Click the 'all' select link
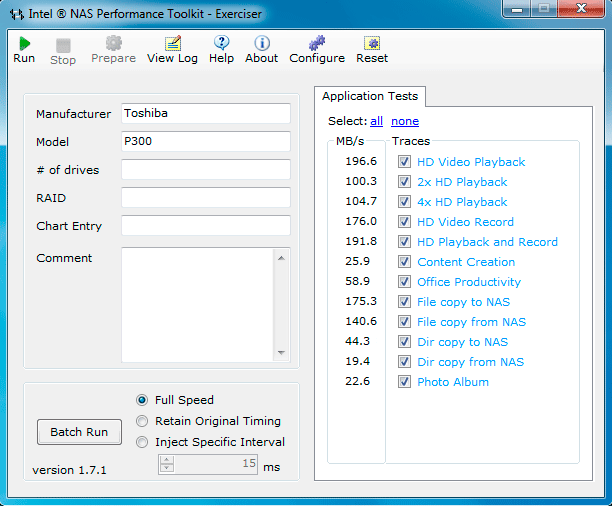 [376, 121]
